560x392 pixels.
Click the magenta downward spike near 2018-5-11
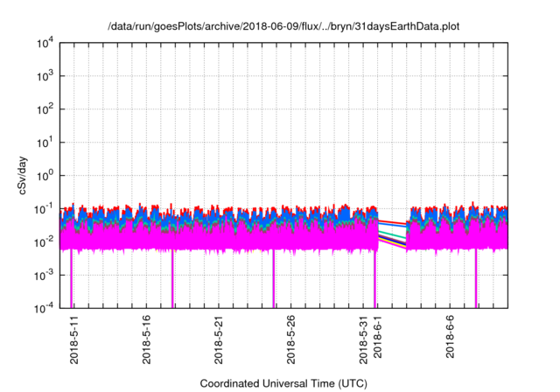coord(71,280)
